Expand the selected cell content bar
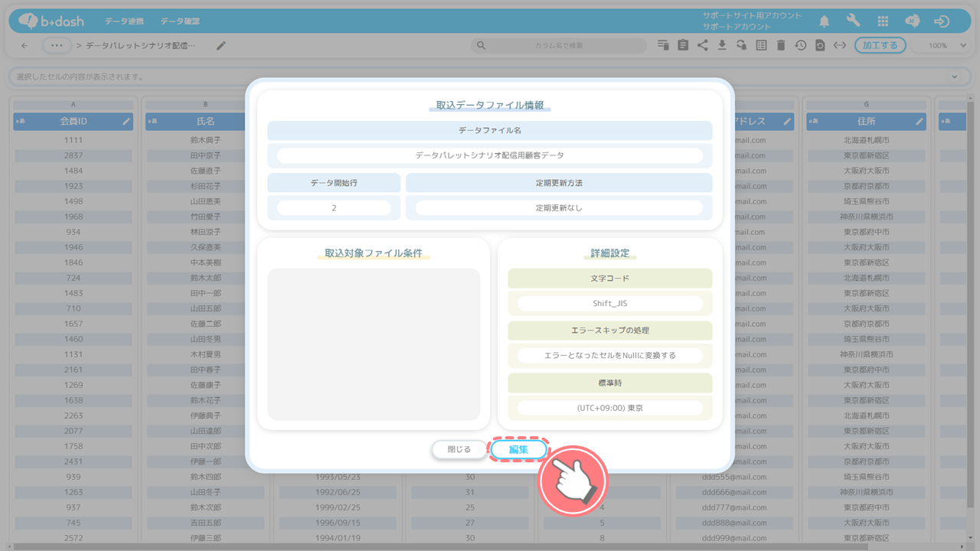This screenshot has height=551, width=980. pyautogui.click(x=954, y=77)
